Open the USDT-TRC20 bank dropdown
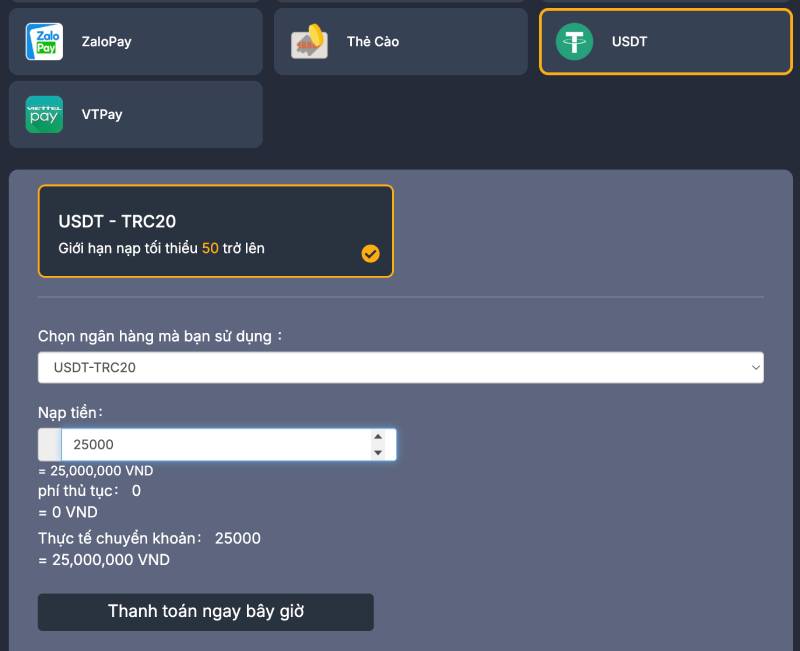Image resolution: width=800 pixels, height=651 pixels. [401, 367]
